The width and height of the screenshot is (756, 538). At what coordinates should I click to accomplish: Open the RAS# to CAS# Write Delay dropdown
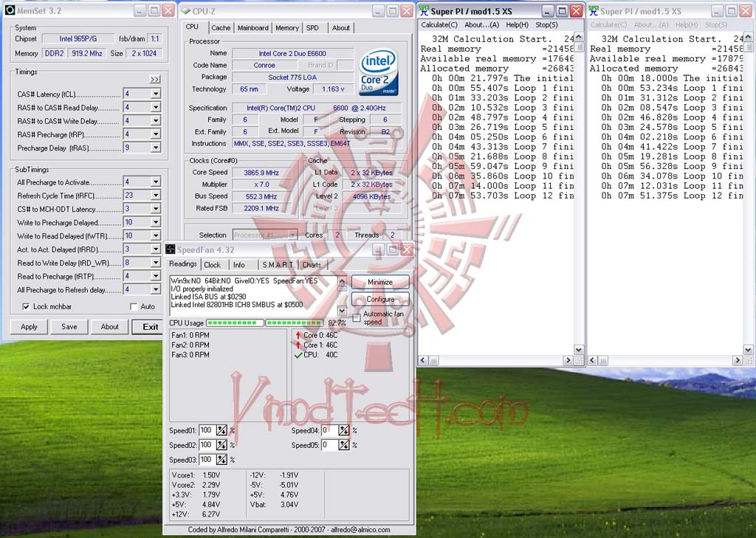156,121
